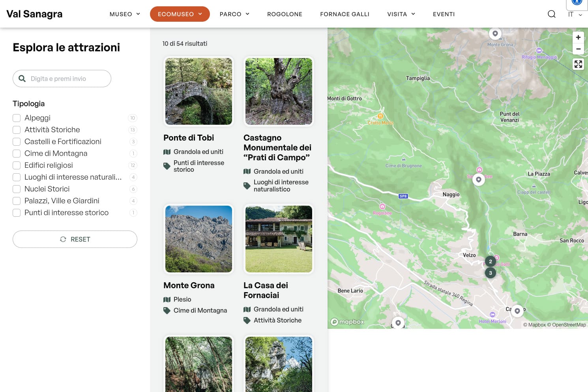The width and height of the screenshot is (588, 392).
Task: Toggle fullscreen map view
Action: coord(578,64)
